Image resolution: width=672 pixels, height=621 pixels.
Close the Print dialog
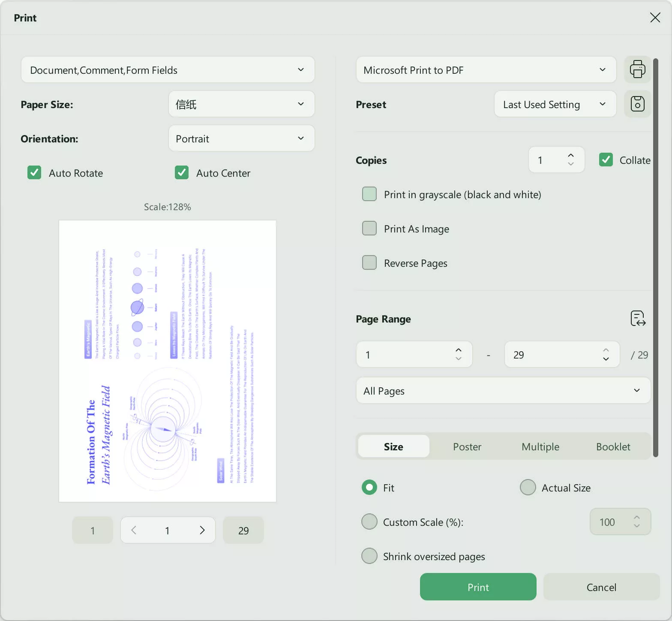point(655,18)
